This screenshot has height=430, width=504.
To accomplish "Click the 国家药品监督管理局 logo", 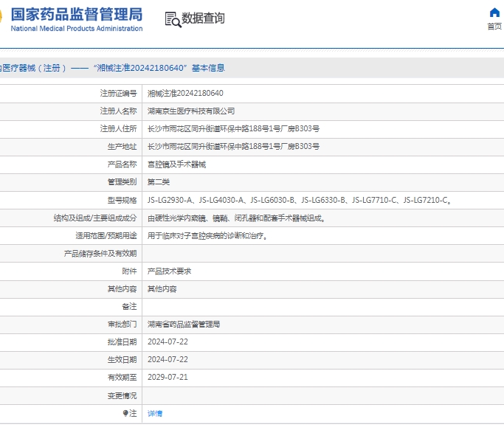I will pyautogui.click(x=77, y=15).
